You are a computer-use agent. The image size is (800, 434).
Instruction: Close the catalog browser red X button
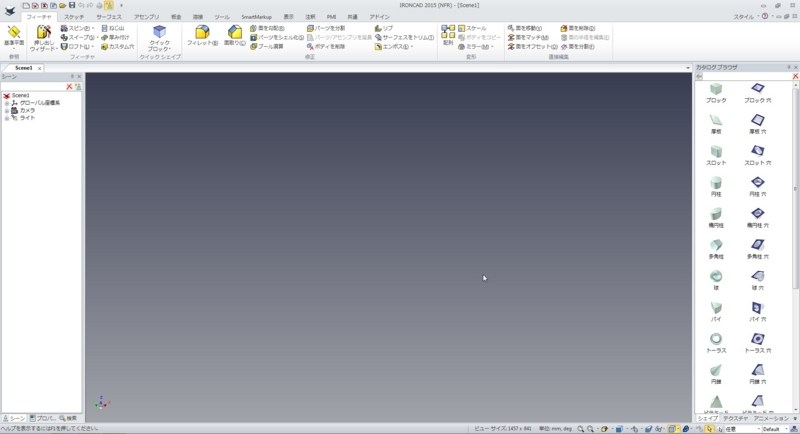coord(795,76)
